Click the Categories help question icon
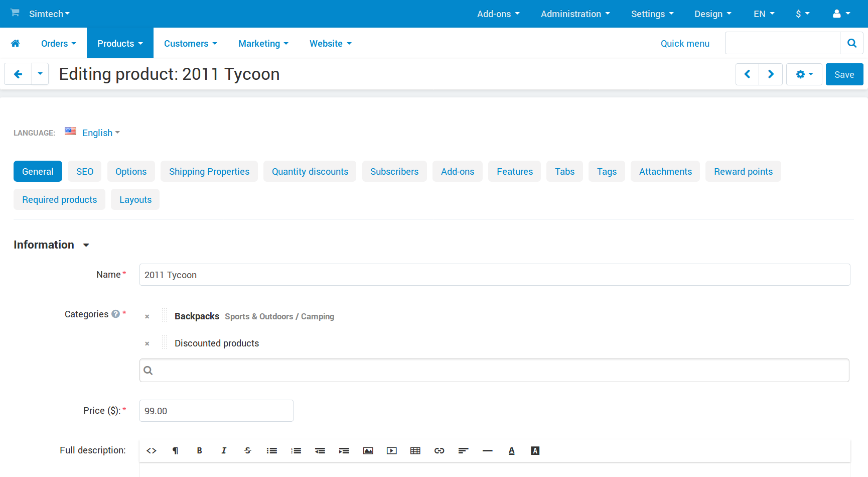The width and height of the screenshot is (868, 477). coord(116,314)
